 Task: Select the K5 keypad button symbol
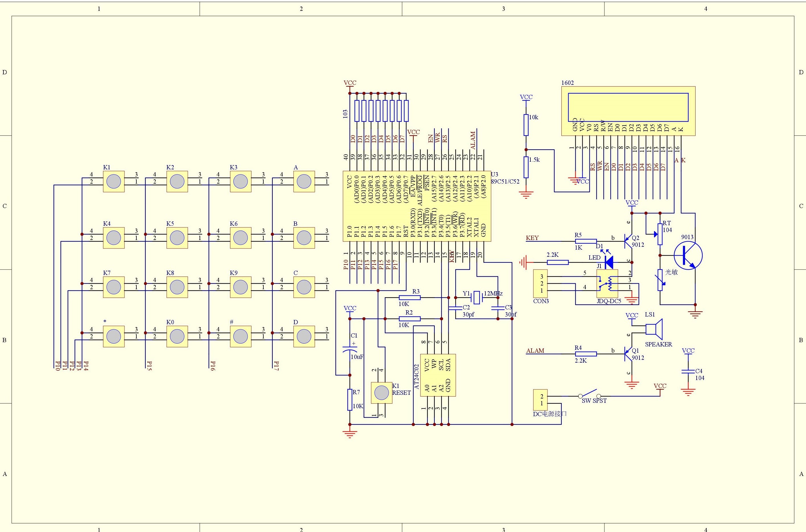(177, 238)
